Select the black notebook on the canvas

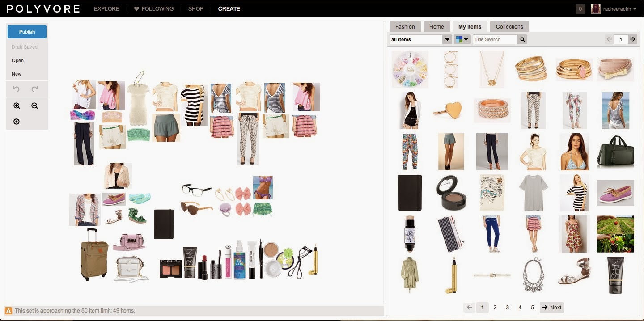pyautogui.click(x=164, y=224)
